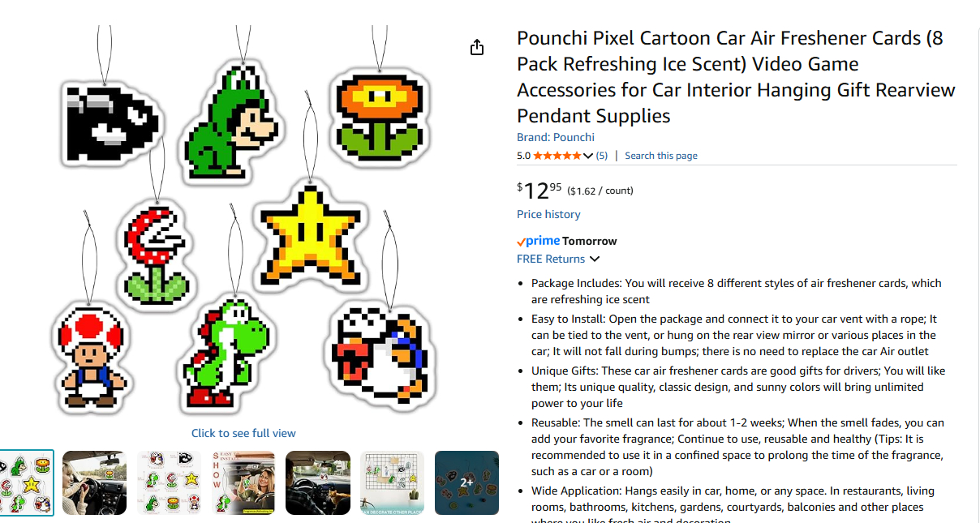This screenshot has width=980, height=523.
Task: Click the share icon above product image
Action: (477, 48)
